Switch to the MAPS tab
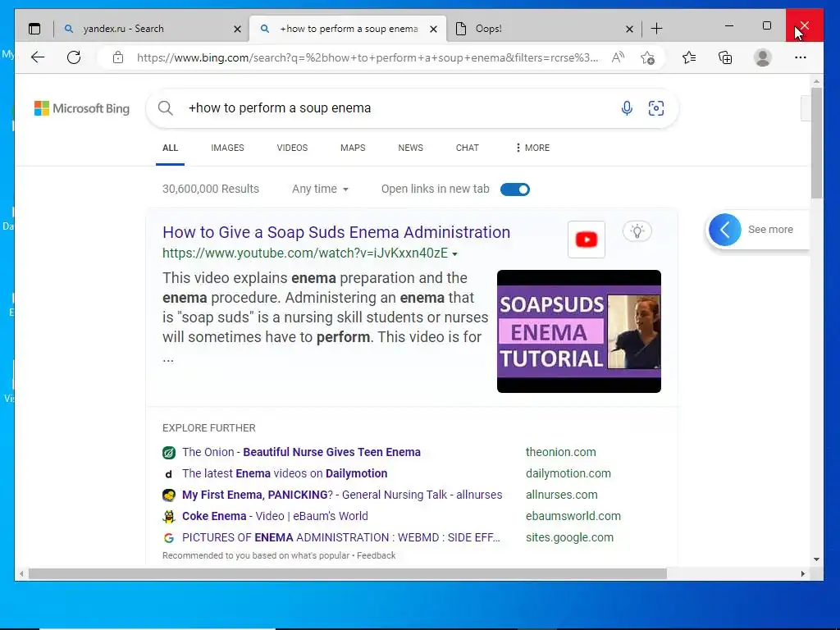The width and height of the screenshot is (840, 630). point(353,148)
